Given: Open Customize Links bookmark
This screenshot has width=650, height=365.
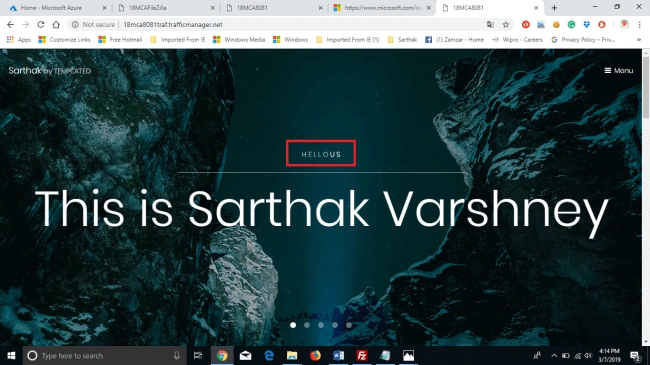Looking at the screenshot, I should (x=64, y=40).
